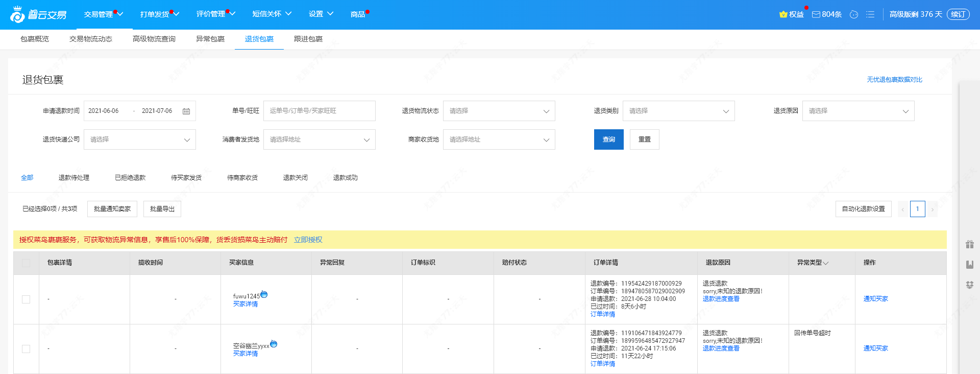Open 自动化退款设置 button
Image resolution: width=980 pixels, height=374 pixels.
864,209
